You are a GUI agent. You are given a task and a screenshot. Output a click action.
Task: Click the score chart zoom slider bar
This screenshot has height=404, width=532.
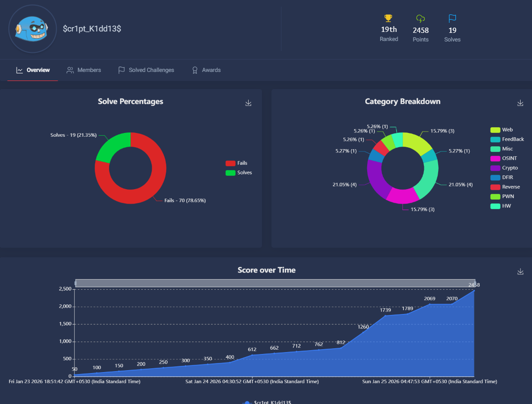point(275,283)
